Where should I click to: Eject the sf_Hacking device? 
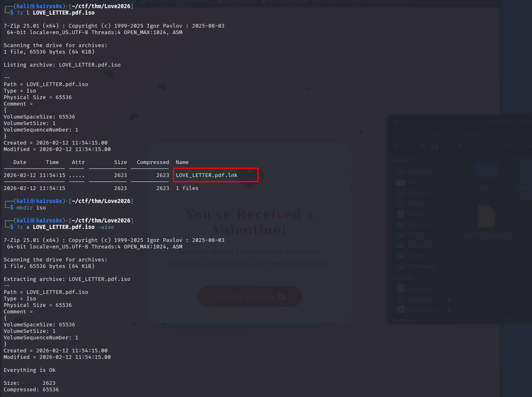pyautogui.click(x=449, y=310)
